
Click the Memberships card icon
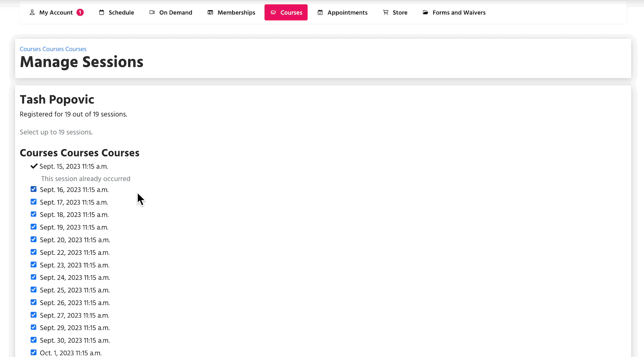pos(210,13)
